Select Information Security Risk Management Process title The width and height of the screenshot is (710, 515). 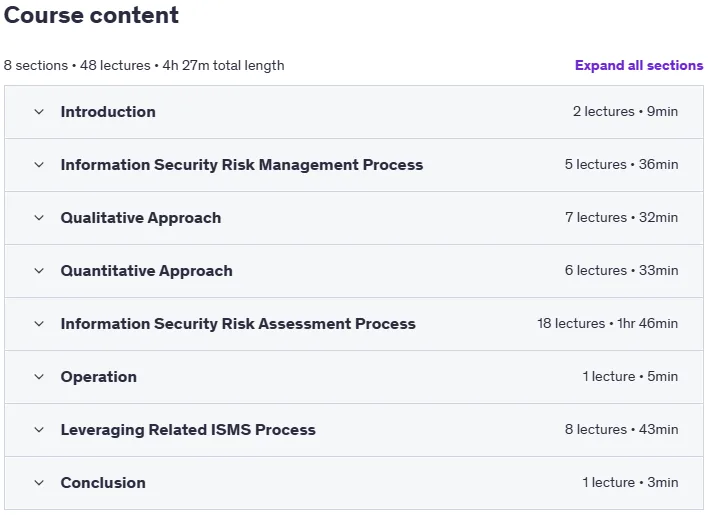pyautogui.click(x=242, y=165)
